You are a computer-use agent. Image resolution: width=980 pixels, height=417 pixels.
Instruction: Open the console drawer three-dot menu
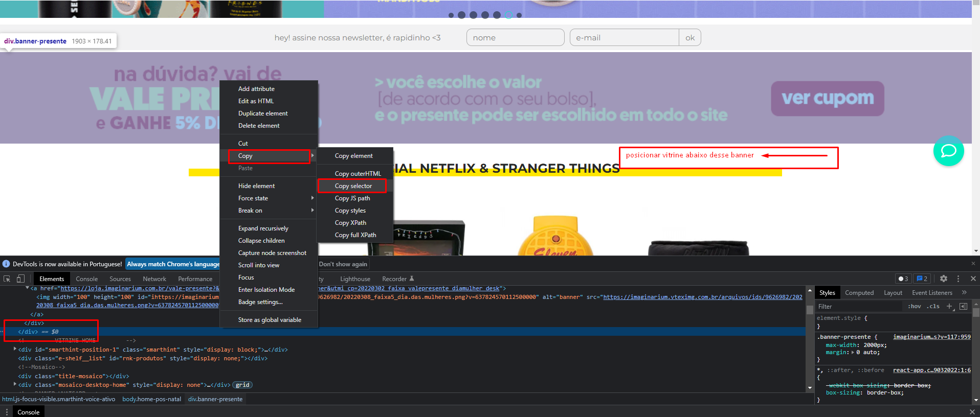(7, 412)
